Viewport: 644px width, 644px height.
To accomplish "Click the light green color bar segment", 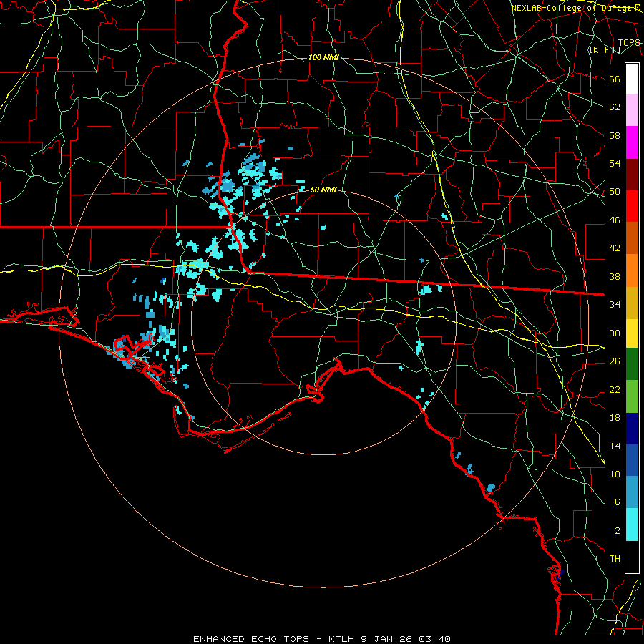I will [632, 396].
